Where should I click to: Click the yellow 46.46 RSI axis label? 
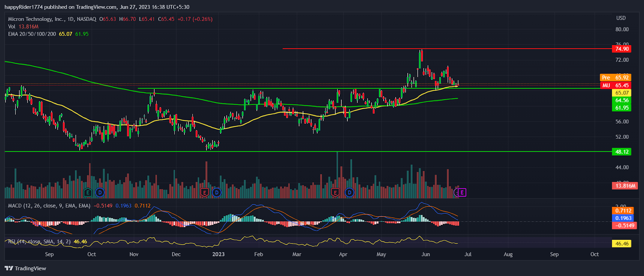[x=621, y=243]
